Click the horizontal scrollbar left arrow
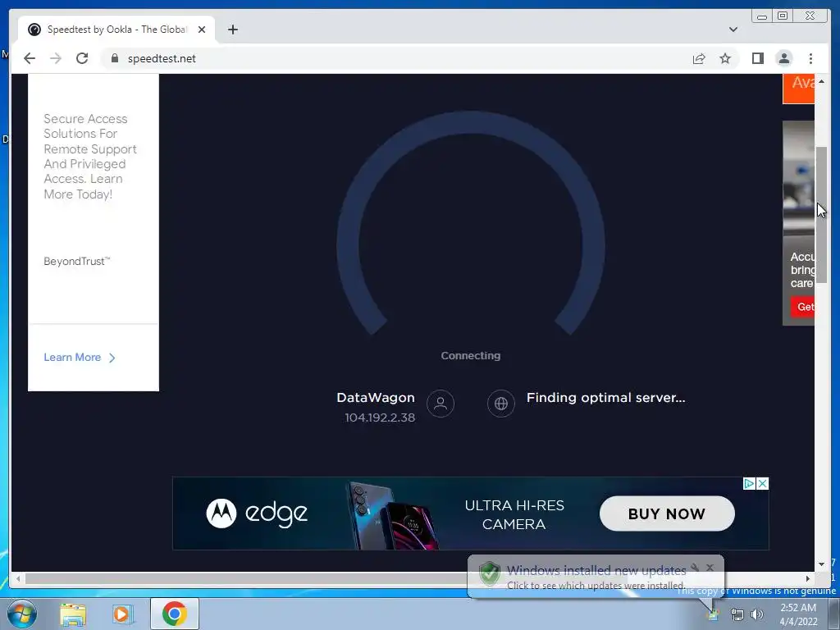 pos(18,578)
